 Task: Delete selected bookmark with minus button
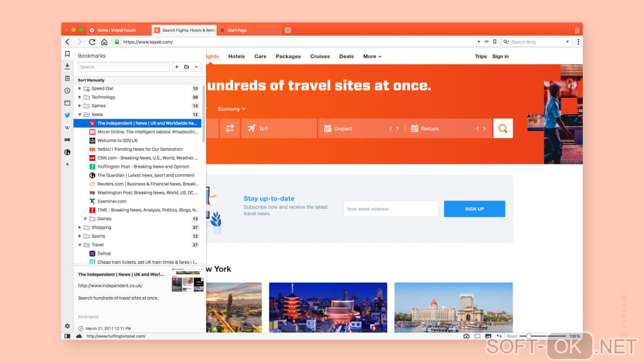coord(196,67)
